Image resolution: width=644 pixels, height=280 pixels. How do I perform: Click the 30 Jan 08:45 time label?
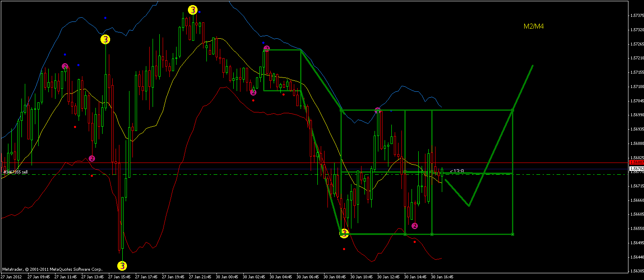pos(335,277)
